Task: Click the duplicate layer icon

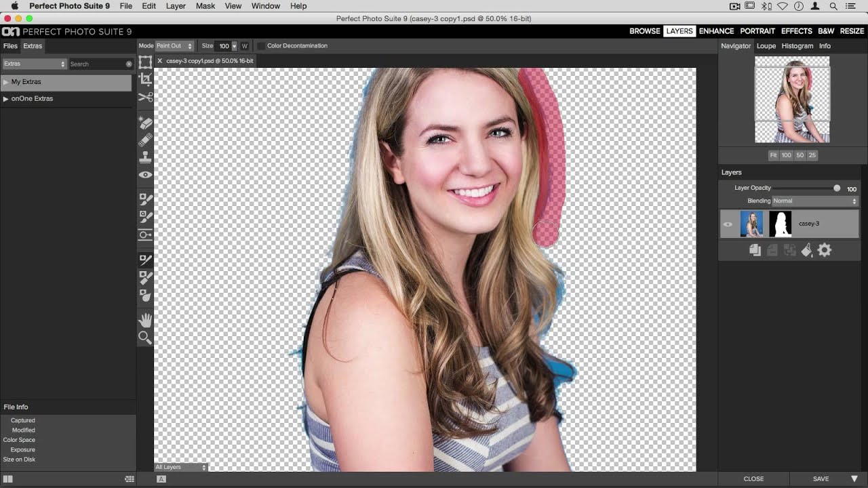Action: coord(755,250)
